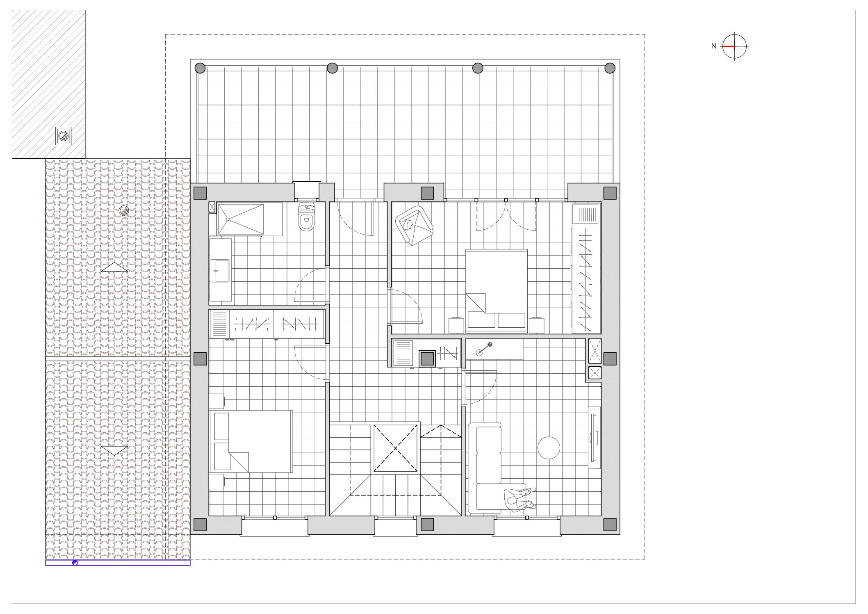
Task: Select the shower tray in the bathroom
Action: point(241,219)
